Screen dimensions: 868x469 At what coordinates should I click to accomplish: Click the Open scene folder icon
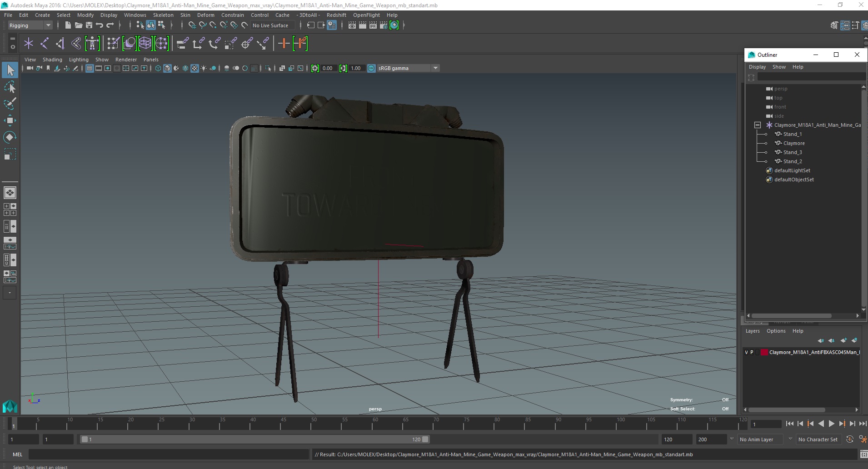78,25
